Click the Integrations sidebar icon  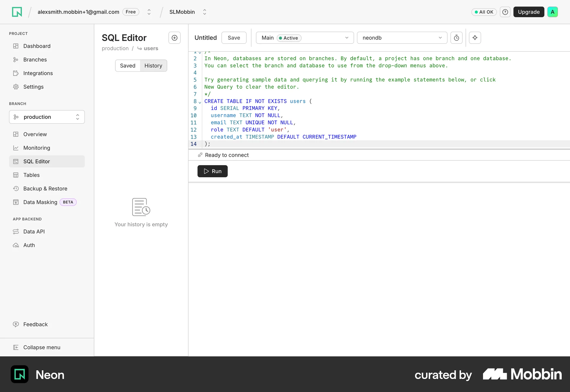[x=16, y=73]
